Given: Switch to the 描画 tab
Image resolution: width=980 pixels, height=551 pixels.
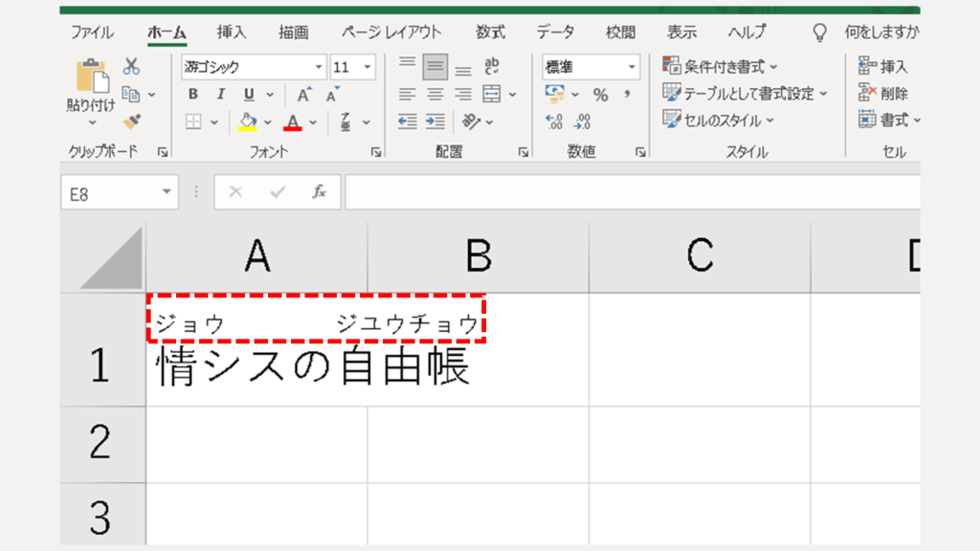Looking at the screenshot, I should coord(293,33).
